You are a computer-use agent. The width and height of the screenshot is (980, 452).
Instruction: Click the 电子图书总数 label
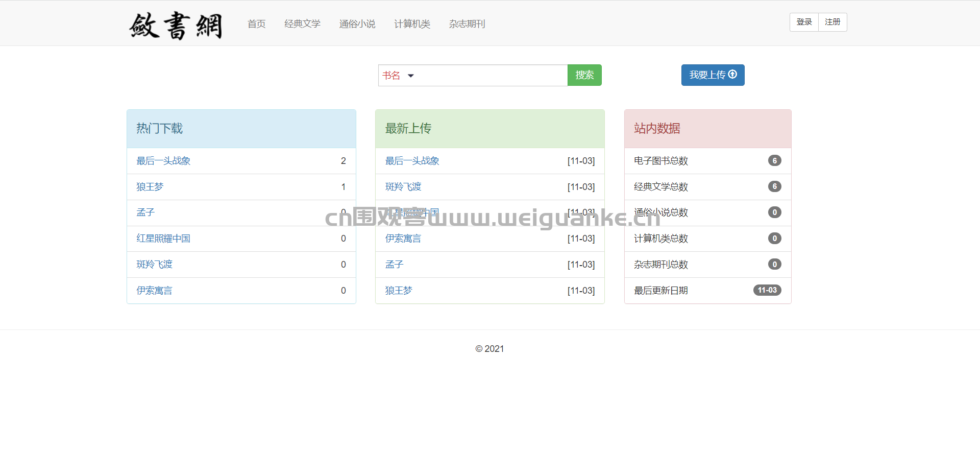(661, 161)
